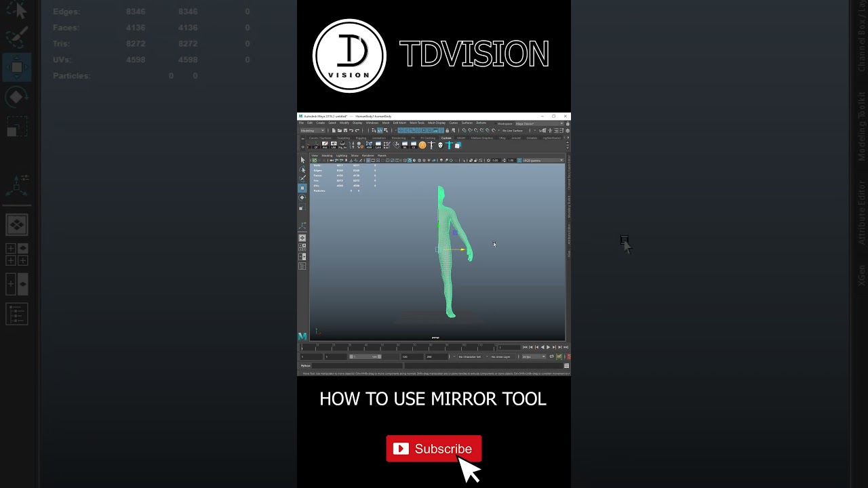Open the No Character Set dropdown

[x=469, y=357]
